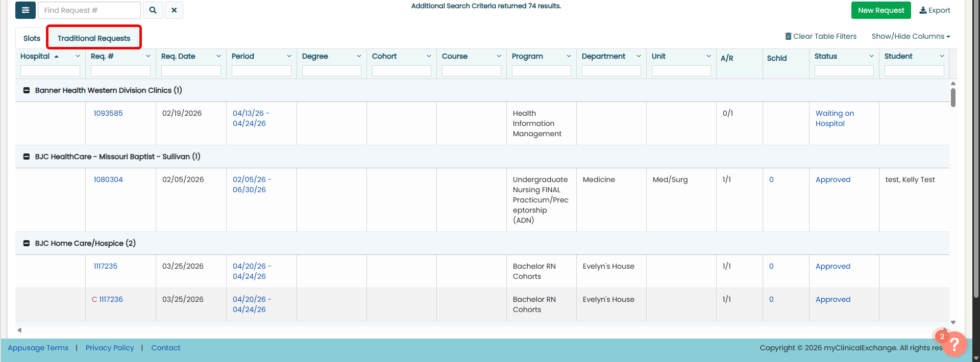980x362 pixels.
Task: Open request number 1093585
Action: pos(108,113)
